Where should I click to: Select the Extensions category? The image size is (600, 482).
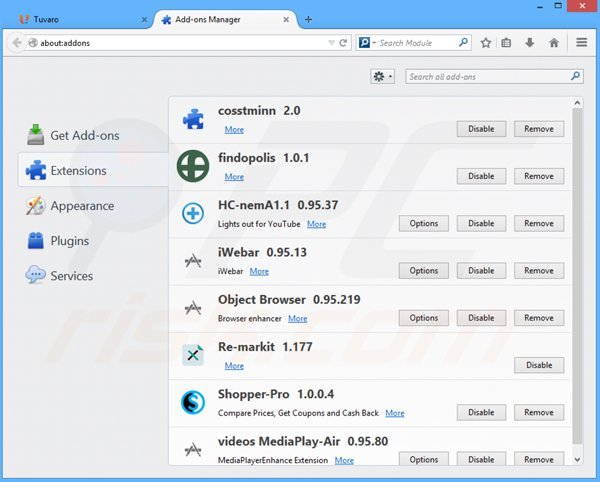pos(93,170)
